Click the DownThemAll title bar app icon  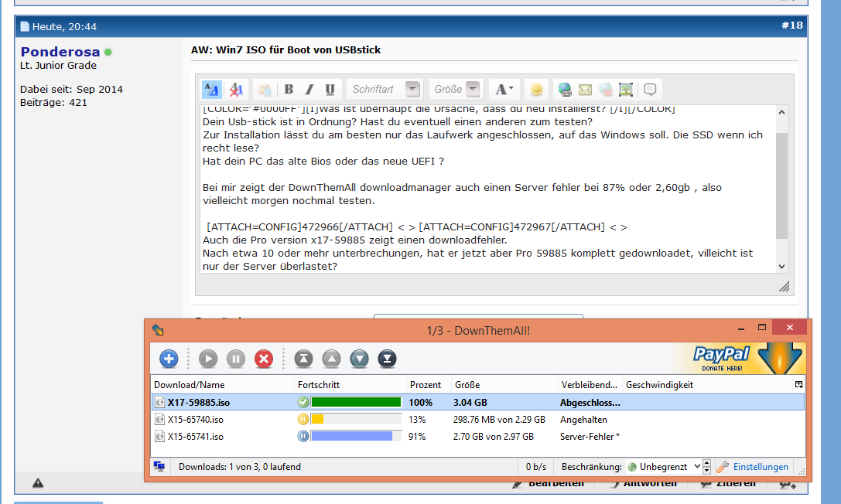158,330
